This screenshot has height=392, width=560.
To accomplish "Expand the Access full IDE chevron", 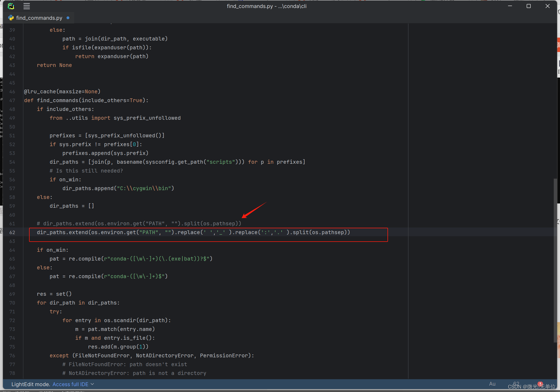I will point(92,384).
